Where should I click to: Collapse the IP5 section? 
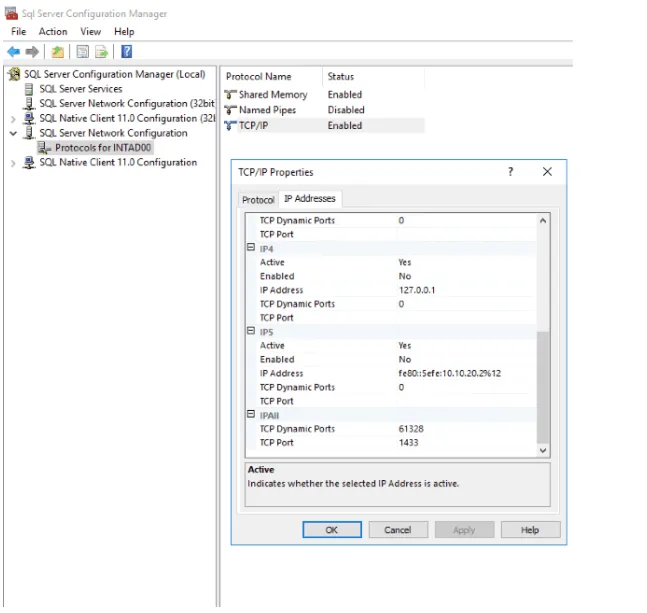[250, 331]
